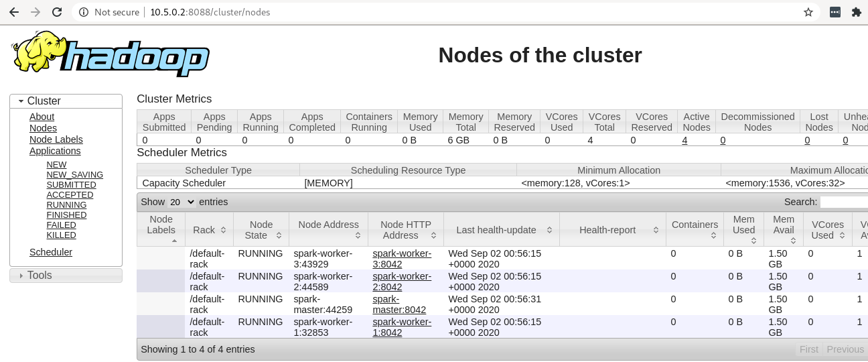The width and height of the screenshot is (868, 362).
Task: Filter applications by NEW_SAVING state
Action: 74,175
